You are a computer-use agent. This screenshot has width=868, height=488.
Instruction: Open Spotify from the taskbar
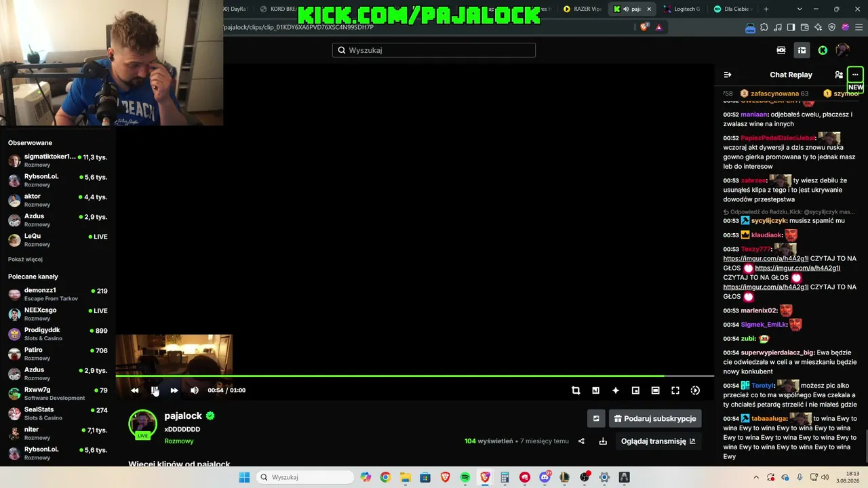(x=465, y=477)
